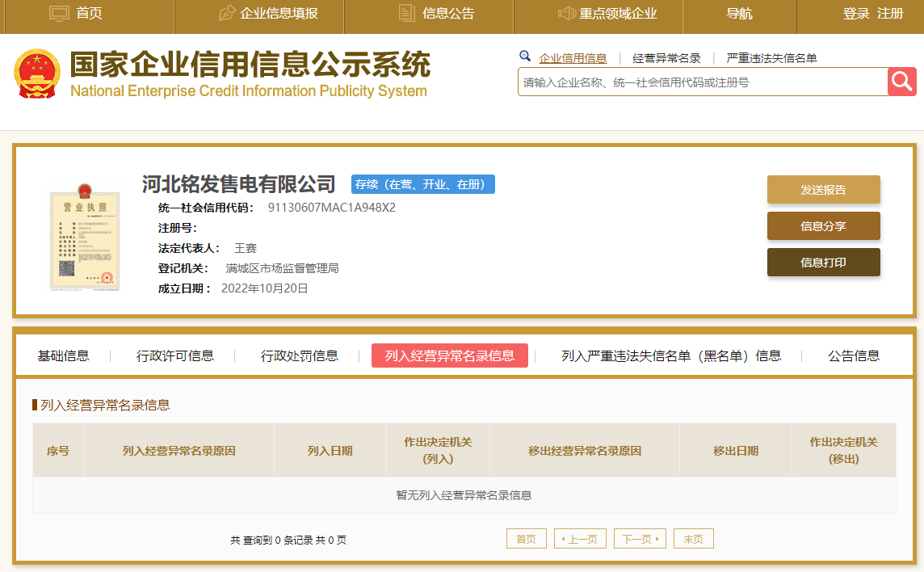Click the 下一页 pagination button
924x572 pixels.
pos(640,538)
